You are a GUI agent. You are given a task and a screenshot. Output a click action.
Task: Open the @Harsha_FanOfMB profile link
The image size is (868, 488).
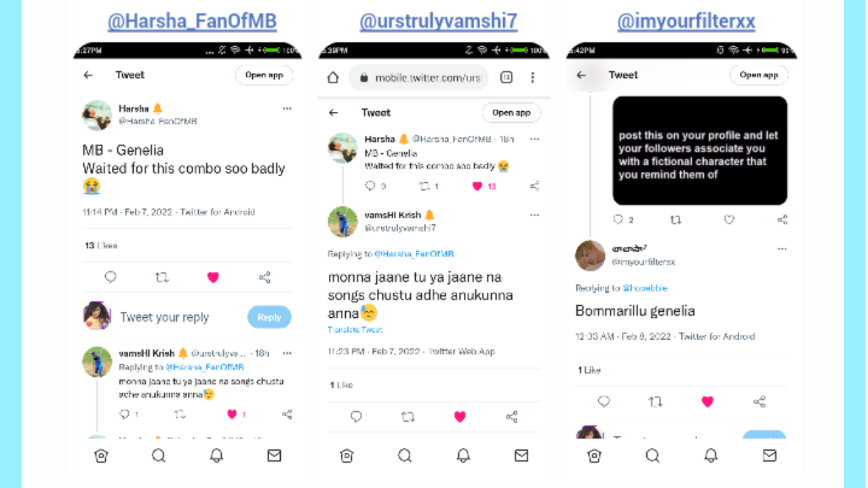point(192,22)
